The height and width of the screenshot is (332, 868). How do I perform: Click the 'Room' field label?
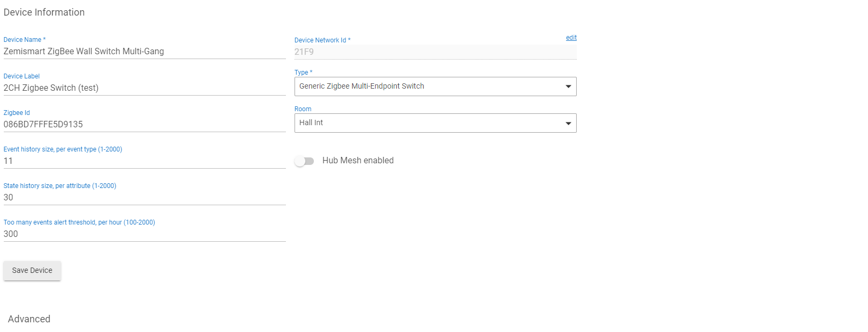pyautogui.click(x=303, y=109)
